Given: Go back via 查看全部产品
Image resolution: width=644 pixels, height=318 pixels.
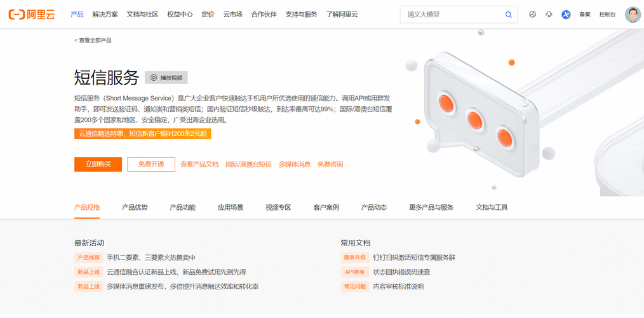Looking at the screenshot, I should pos(93,40).
